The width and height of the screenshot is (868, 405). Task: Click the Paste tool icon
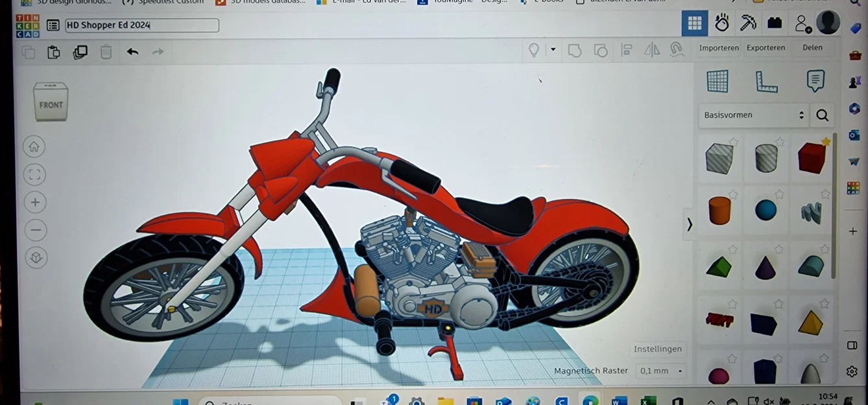pos(54,52)
